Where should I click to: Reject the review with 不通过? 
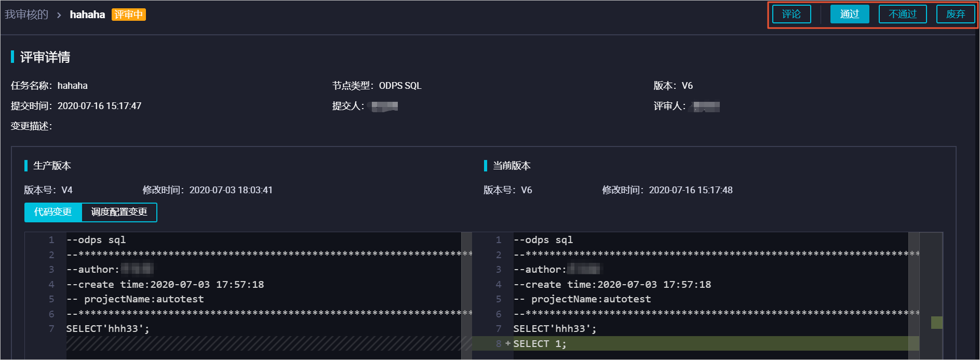click(x=902, y=14)
